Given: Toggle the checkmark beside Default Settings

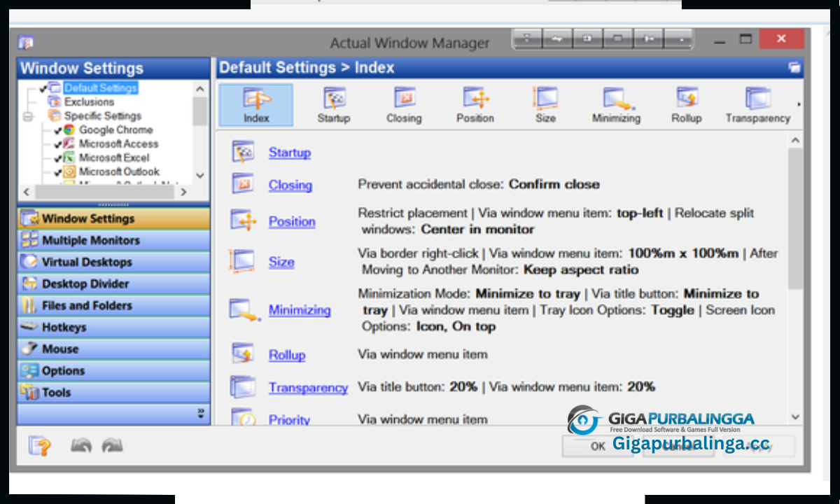Looking at the screenshot, I should point(44,88).
